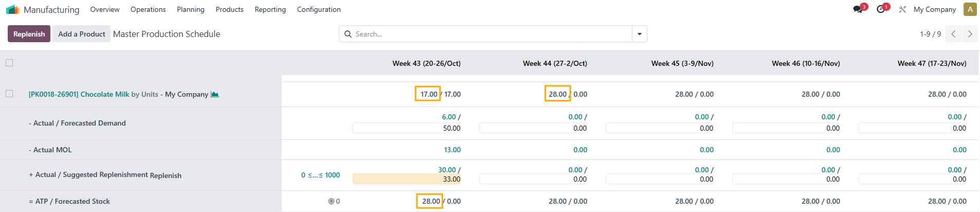Click the user avatar icon
This screenshot has height=212, width=980.
click(970, 9)
